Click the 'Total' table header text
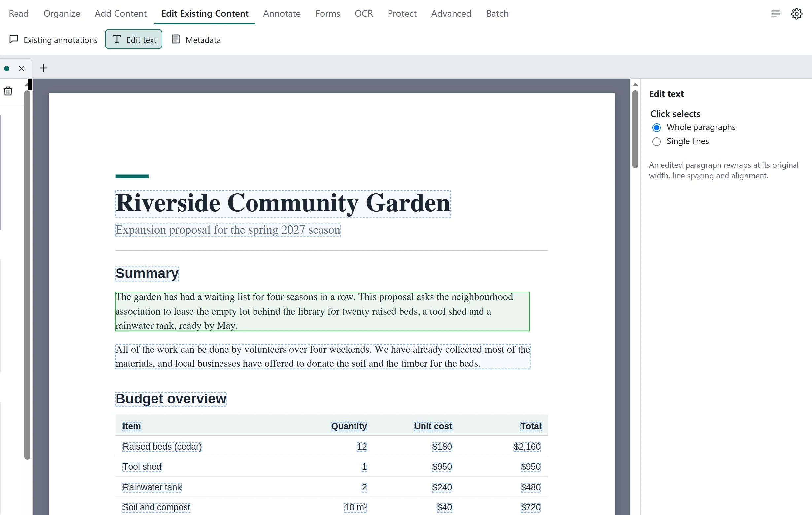The image size is (812, 515). (531, 426)
